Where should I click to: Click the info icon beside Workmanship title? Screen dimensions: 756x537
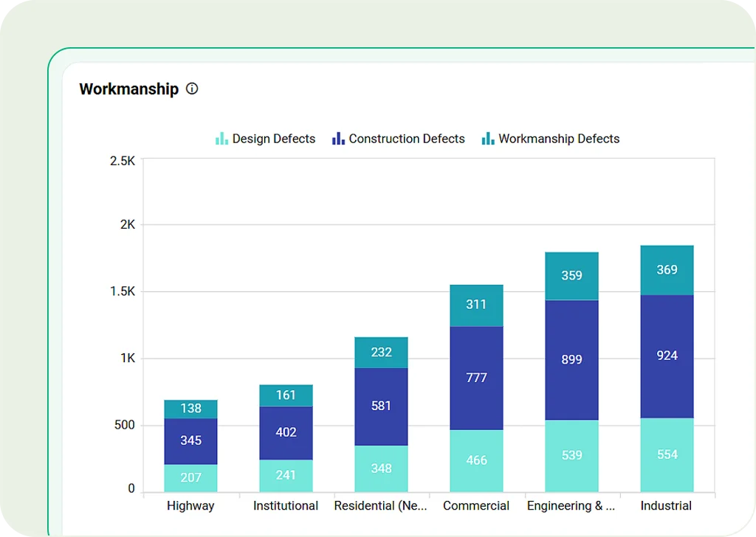(192, 89)
